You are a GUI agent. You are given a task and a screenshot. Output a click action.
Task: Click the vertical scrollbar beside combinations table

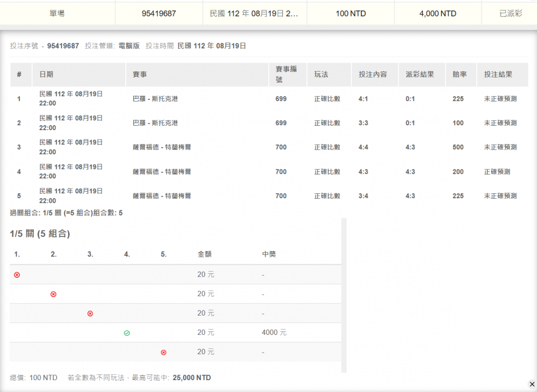(x=344, y=295)
